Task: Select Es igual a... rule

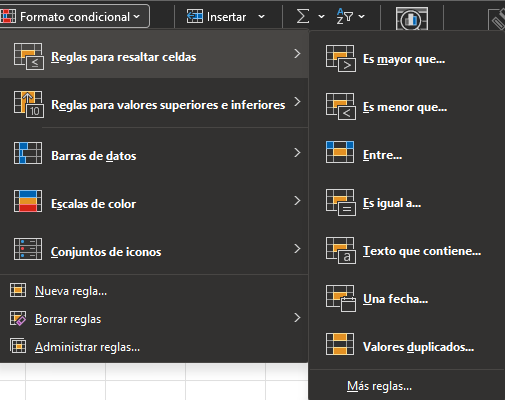Action: pos(407,203)
